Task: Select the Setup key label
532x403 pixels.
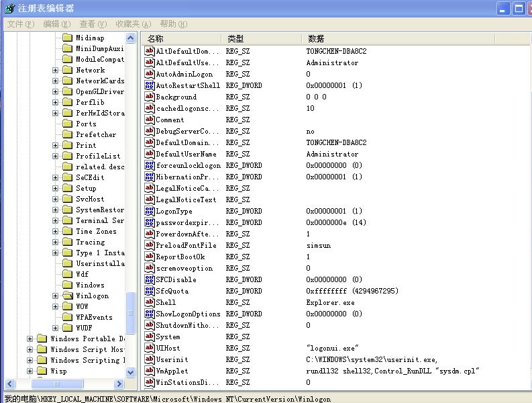Action: click(86, 188)
